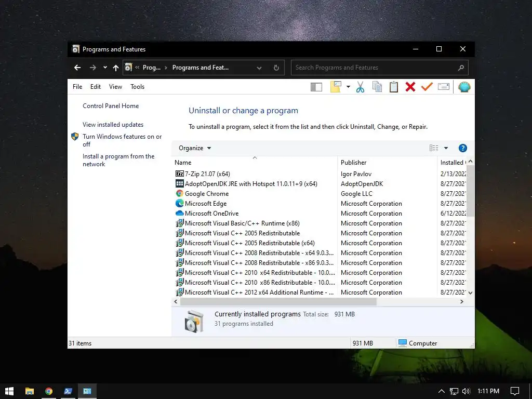
Task: Click the orange checkmark Properties icon
Action: coord(427,87)
